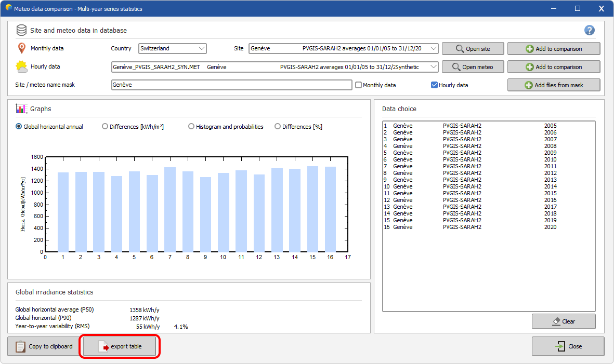
Task: Select row 12 Genève 2016 in Data choice
Action: 489,200
